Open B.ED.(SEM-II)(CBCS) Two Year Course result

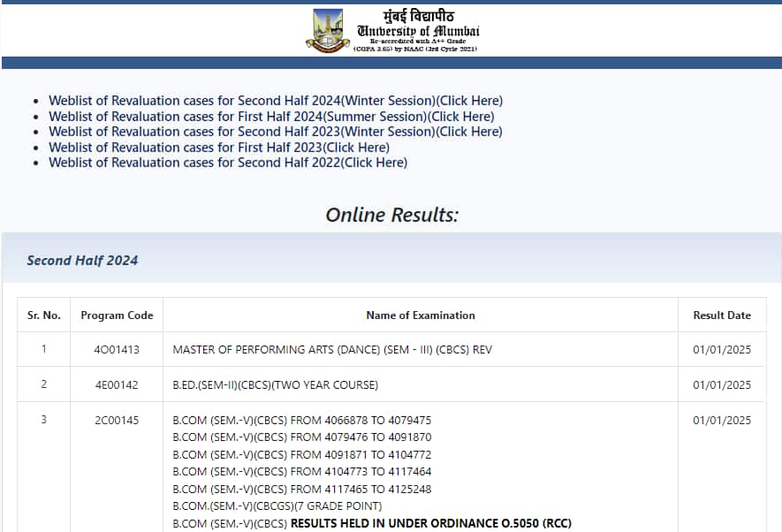pos(276,385)
